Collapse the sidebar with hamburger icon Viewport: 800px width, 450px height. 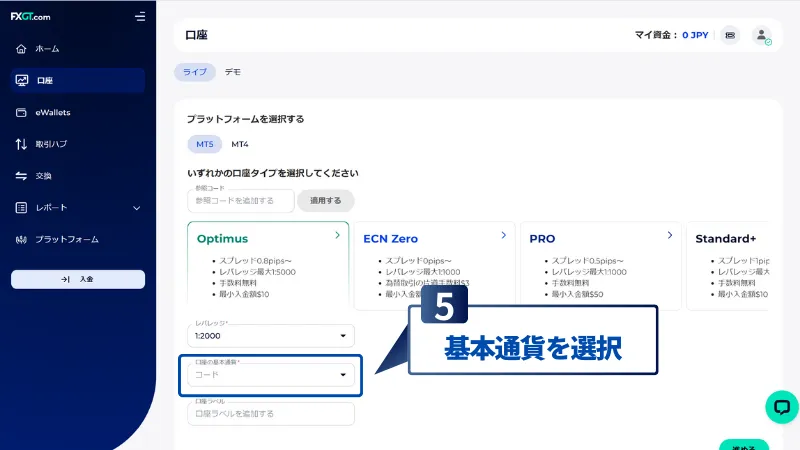tap(140, 17)
